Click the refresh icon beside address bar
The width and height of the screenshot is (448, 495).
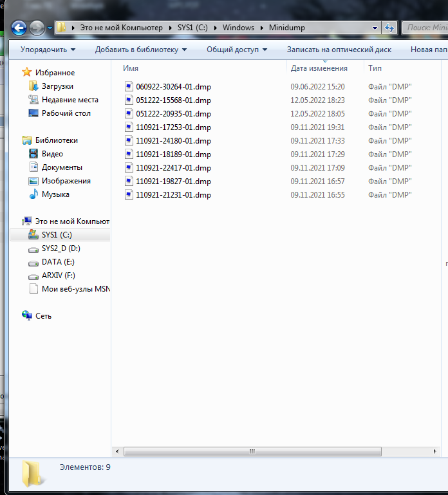389,28
